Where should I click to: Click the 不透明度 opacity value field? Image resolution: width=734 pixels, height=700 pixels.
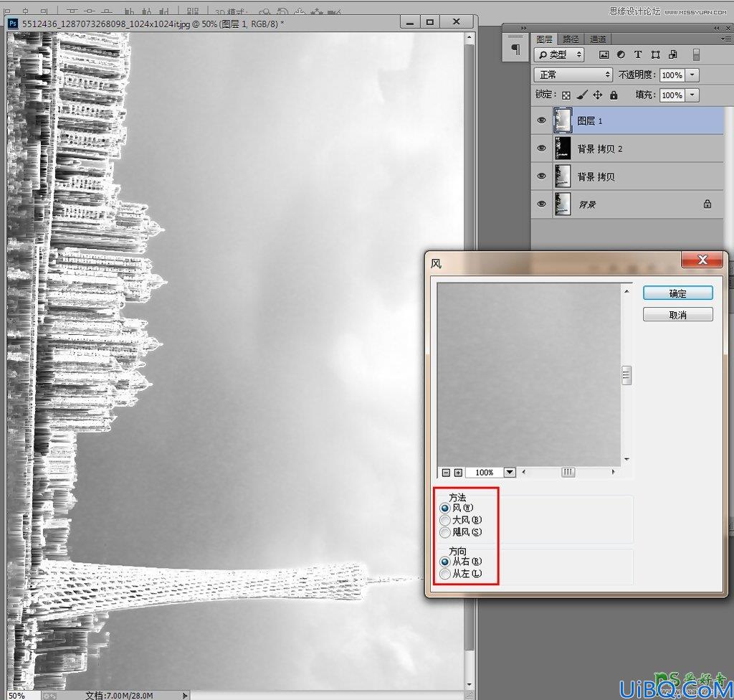672,75
